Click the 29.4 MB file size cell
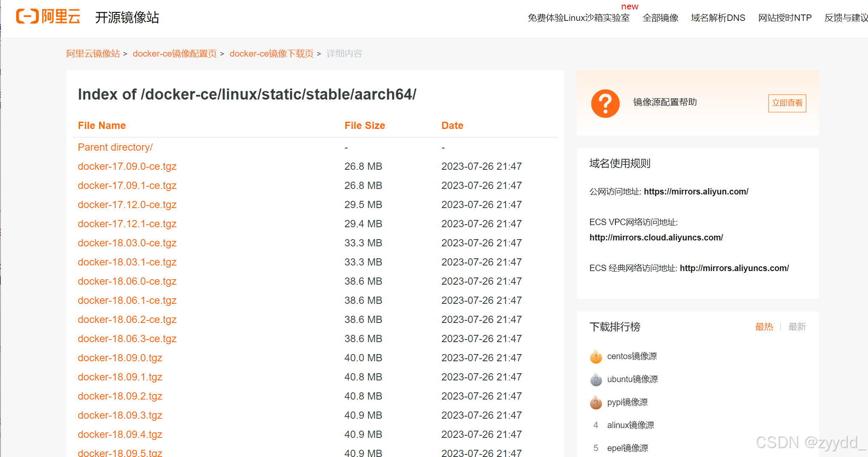 (363, 224)
